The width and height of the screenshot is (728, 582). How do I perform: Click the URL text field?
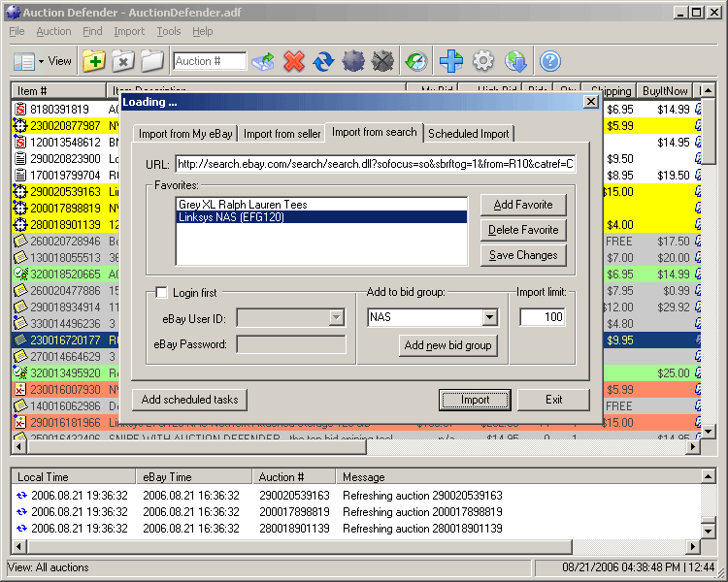click(x=376, y=165)
